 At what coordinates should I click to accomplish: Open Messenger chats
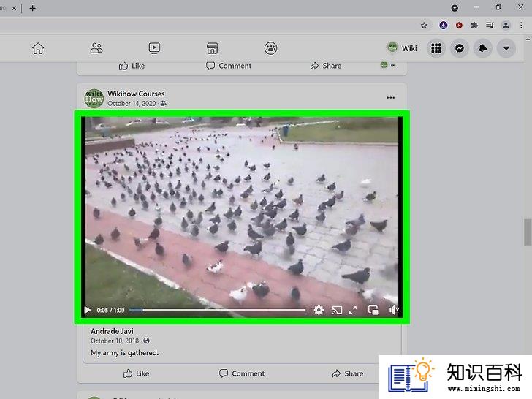[460, 48]
